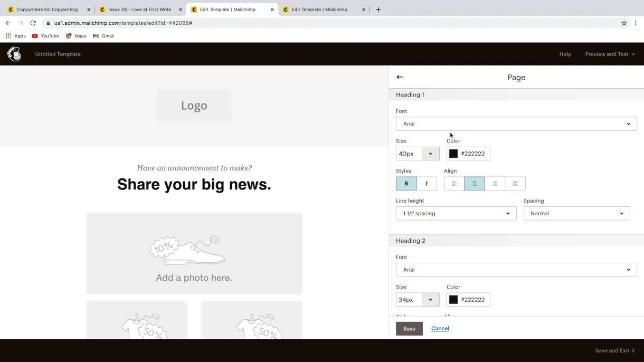Open Heading 1 line height dropdown
This screenshot has height=362, width=644.
point(456,213)
